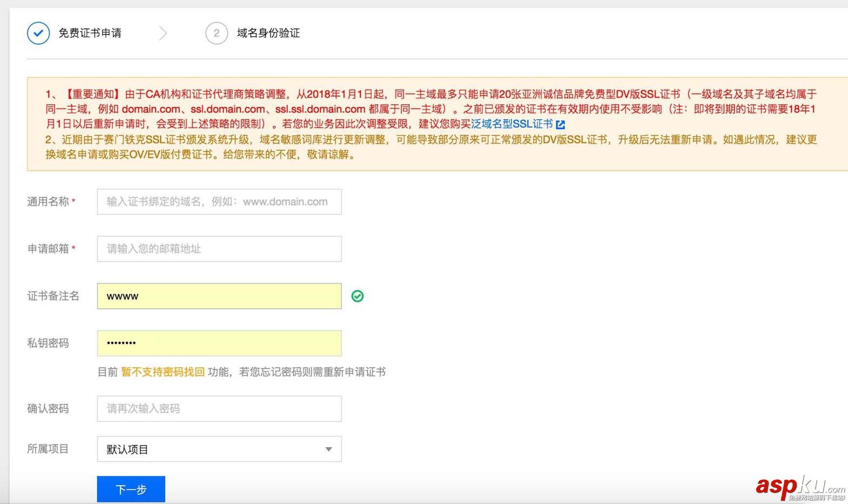Select the 域名身份验证 step tab
This screenshot has height=504, width=848.
268,33
